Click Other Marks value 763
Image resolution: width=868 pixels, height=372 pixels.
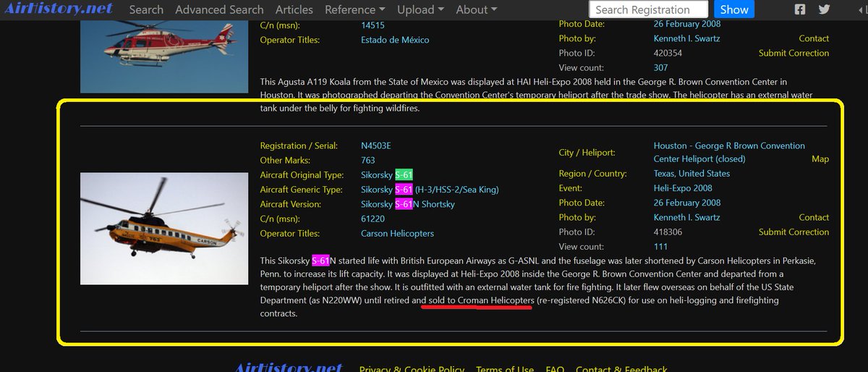point(368,160)
